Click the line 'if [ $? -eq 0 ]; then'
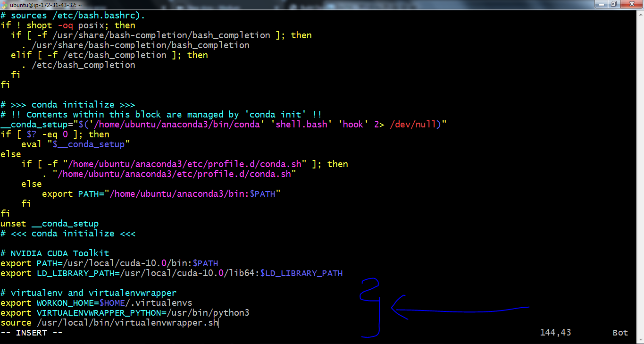The width and height of the screenshot is (644, 344). point(55,134)
